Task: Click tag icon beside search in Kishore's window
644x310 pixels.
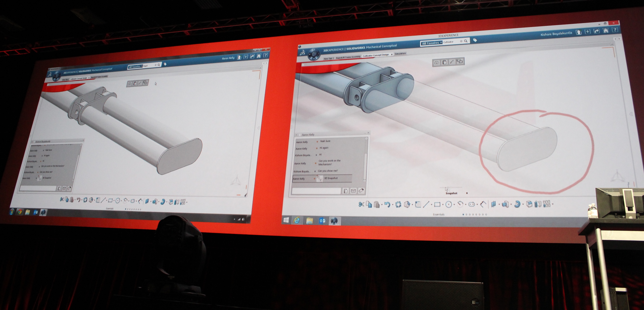Action: coord(475,40)
